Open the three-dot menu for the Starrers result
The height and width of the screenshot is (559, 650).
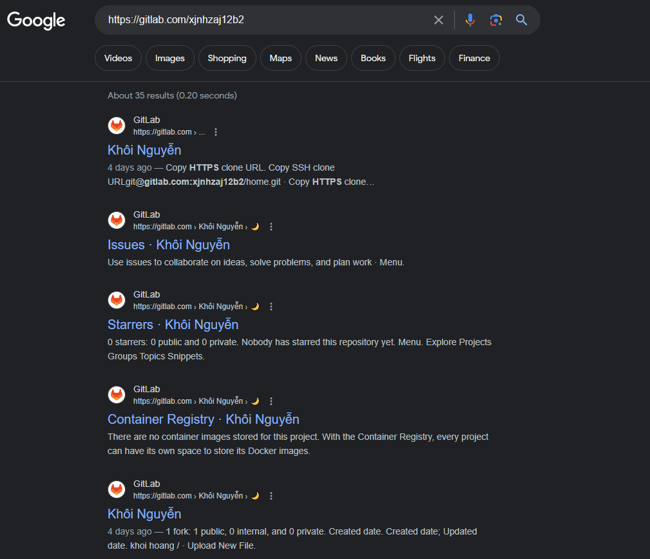(271, 306)
